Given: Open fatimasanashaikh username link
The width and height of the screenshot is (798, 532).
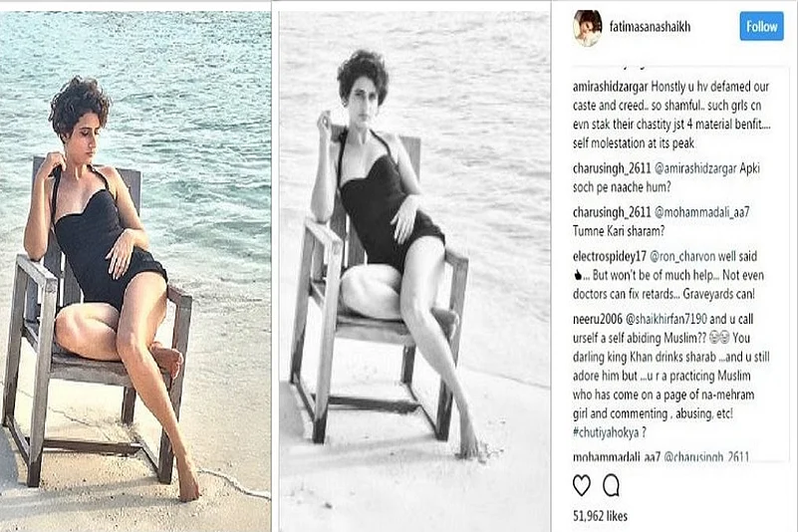Looking at the screenshot, I should click(x=650, y=27).
